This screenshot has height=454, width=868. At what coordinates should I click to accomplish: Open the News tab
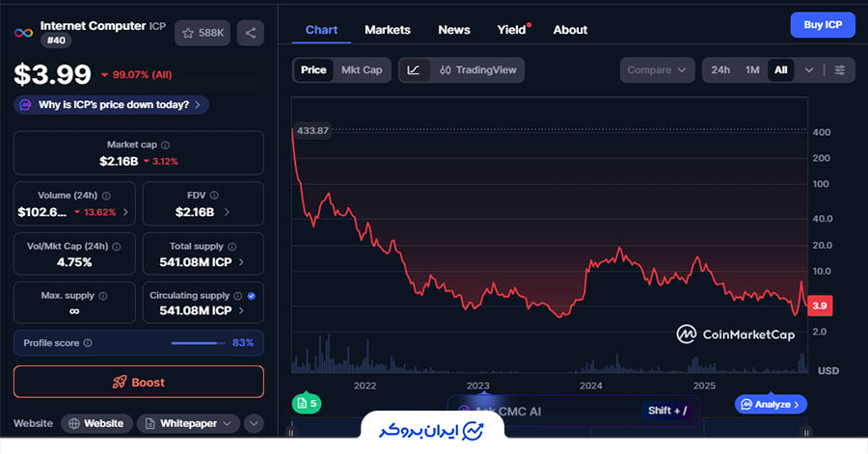pyautogui.click(x=454, y=30)
